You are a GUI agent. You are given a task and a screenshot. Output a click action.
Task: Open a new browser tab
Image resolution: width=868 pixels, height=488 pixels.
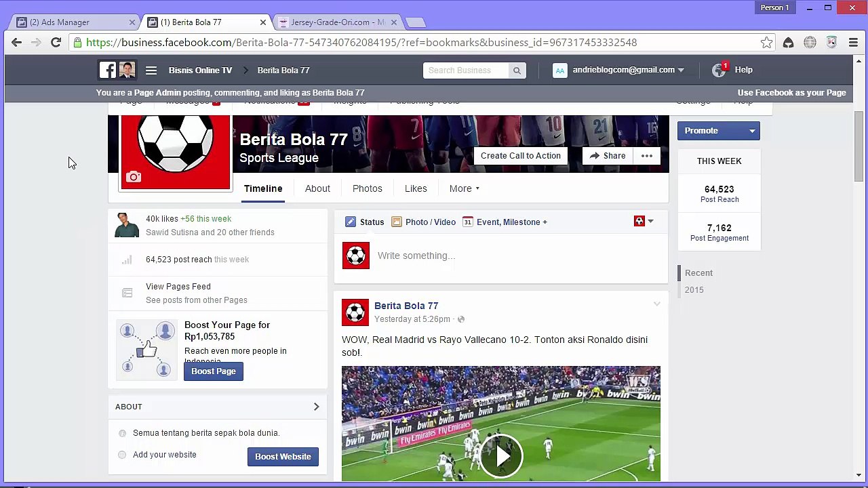point(415,22)
